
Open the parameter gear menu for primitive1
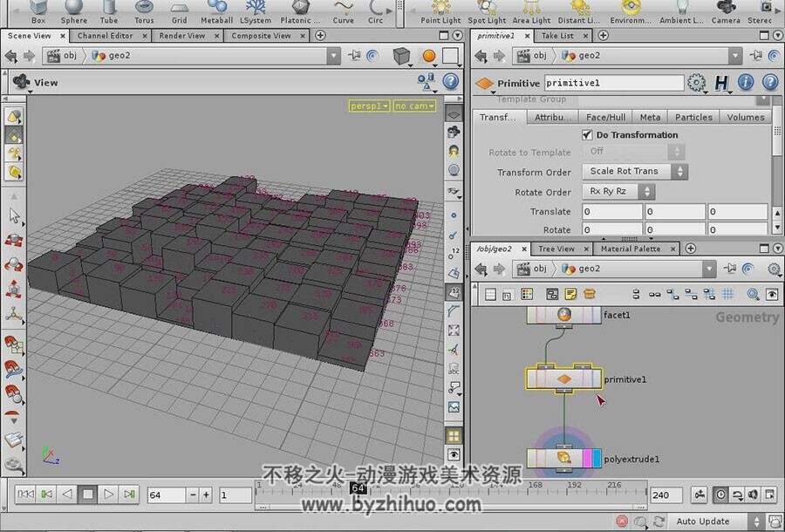coord(696,83)
